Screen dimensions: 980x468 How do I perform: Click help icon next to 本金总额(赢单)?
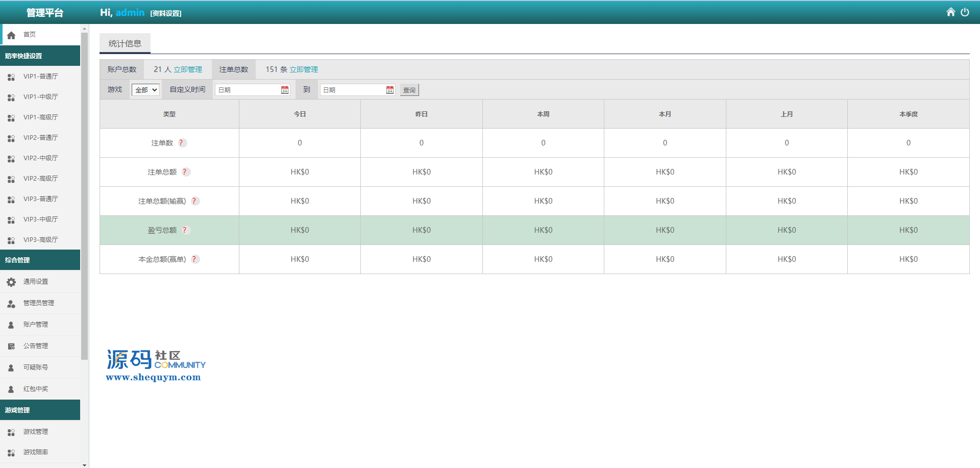coord(194,259)
